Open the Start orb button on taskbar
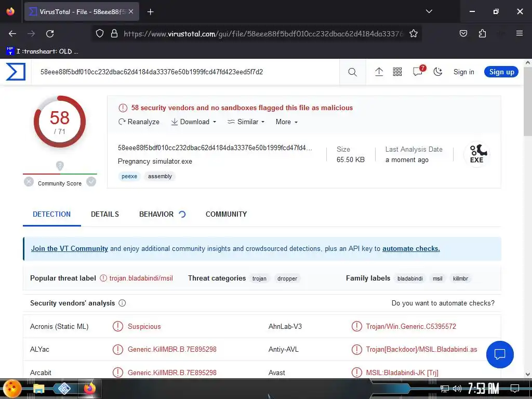Image resolution: width=532 pixels, height=399 pixels. pos(11,388)
